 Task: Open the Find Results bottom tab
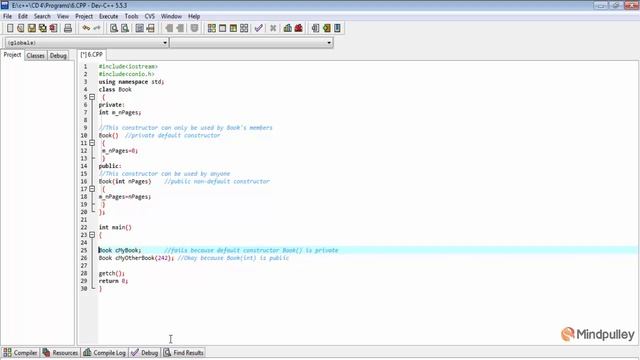(x=184, y=353)
